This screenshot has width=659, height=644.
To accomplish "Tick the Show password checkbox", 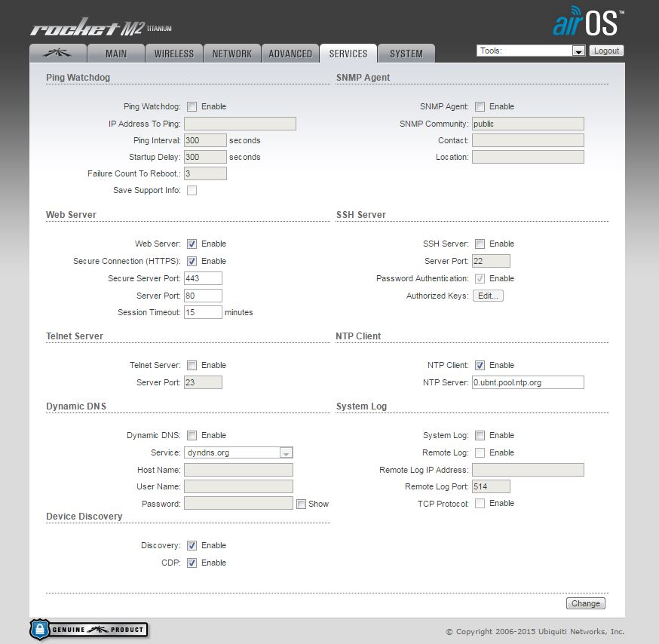I will [x=301, y=504].
